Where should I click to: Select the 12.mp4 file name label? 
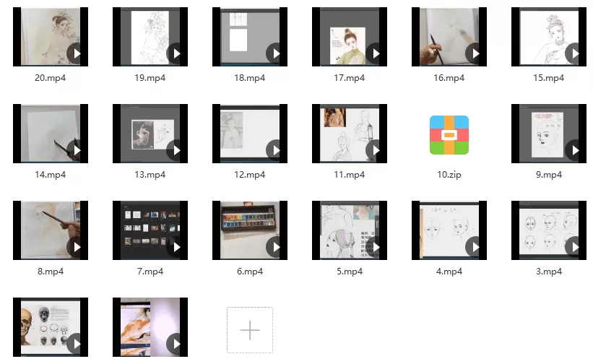point(249,175)
